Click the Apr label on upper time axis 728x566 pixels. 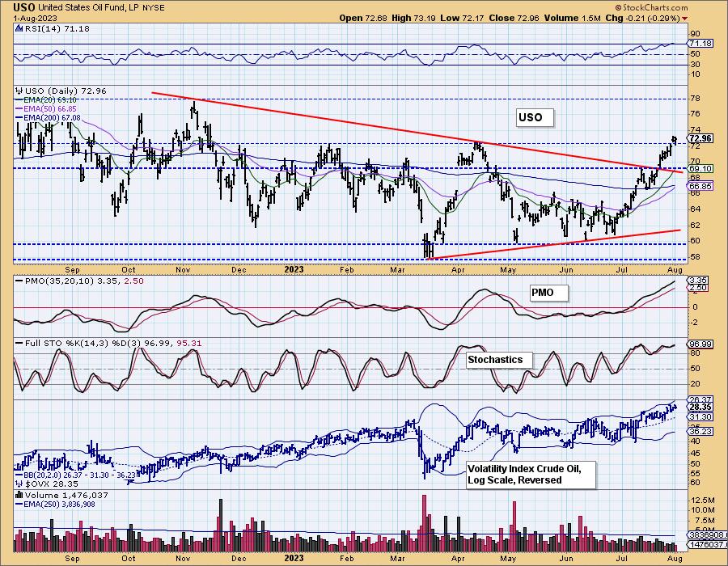458,269
